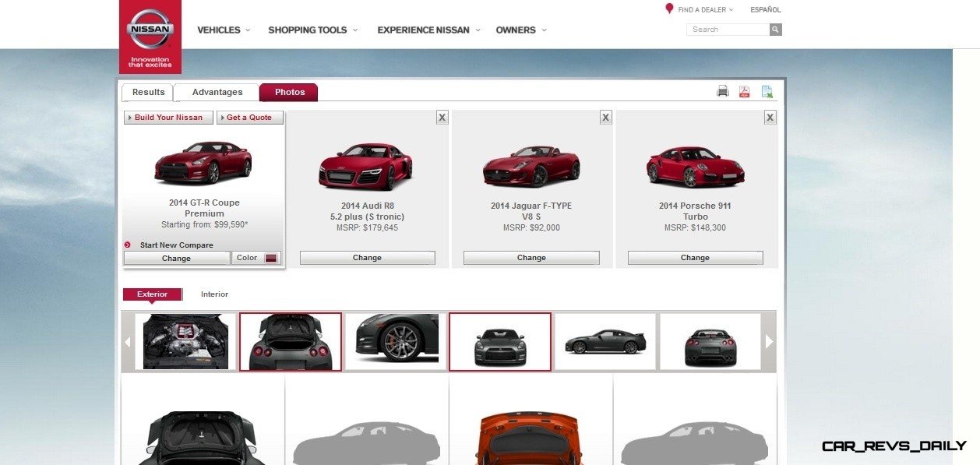Viewport: 980px width, 465px height.
Task: Click the red Jaguar F-TYPE image
Action: (x=531, y=165)
